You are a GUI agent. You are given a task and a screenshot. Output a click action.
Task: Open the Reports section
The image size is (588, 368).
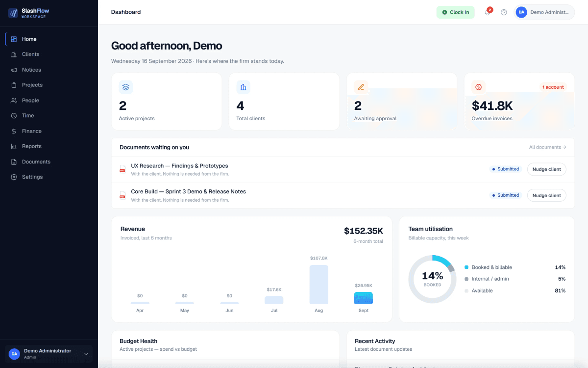tap(49, 146)
